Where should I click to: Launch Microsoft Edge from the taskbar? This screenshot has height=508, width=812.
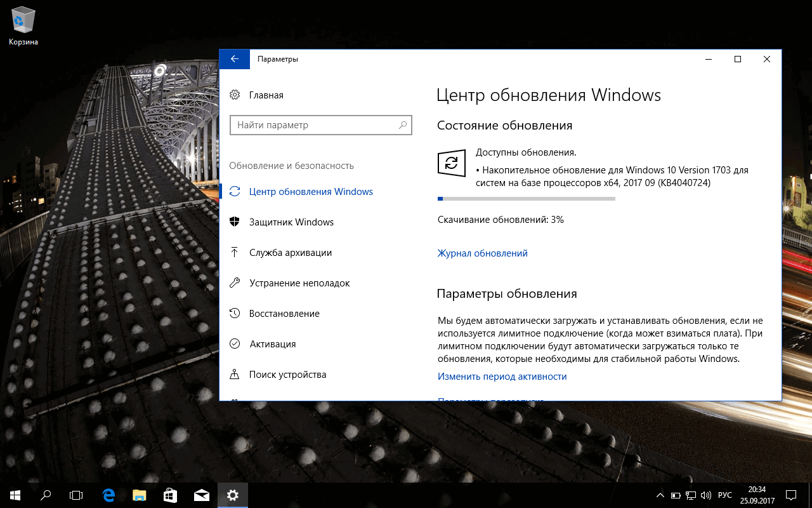[108, 495]
